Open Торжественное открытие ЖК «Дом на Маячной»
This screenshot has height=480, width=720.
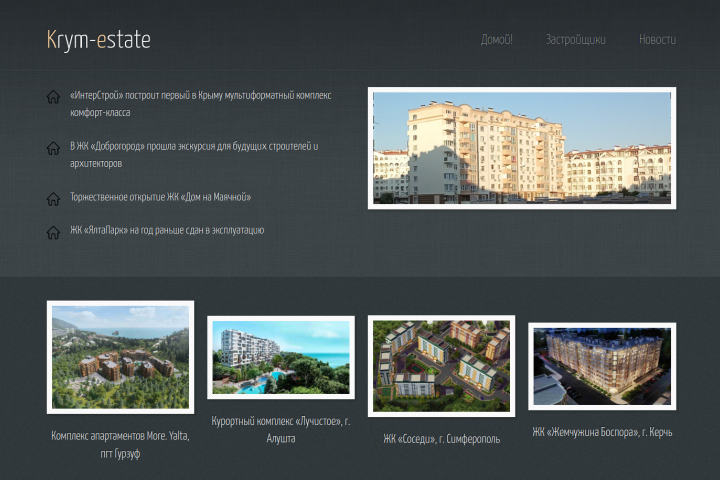click(x=160, y=197)
